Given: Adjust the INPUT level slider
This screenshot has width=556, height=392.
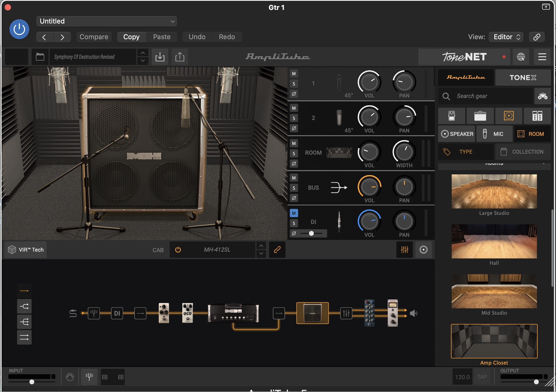Looking at the screenshot, I should (x=32, y=382).
